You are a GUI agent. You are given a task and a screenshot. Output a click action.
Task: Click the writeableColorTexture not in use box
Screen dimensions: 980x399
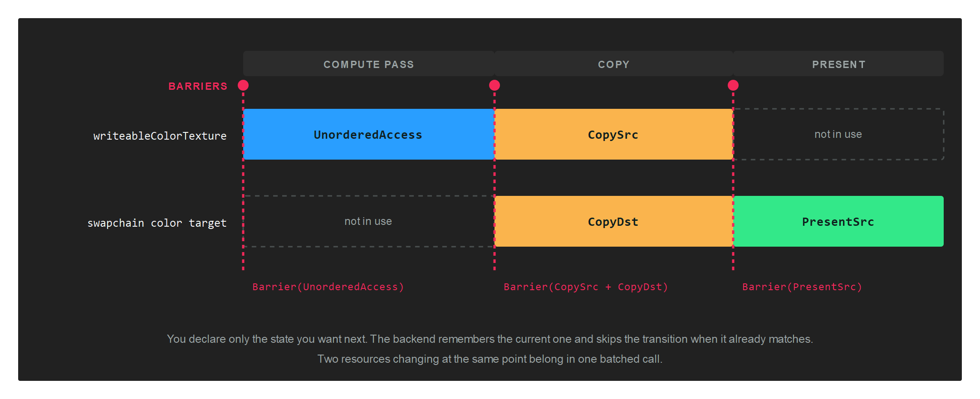[x=838, y=134]
